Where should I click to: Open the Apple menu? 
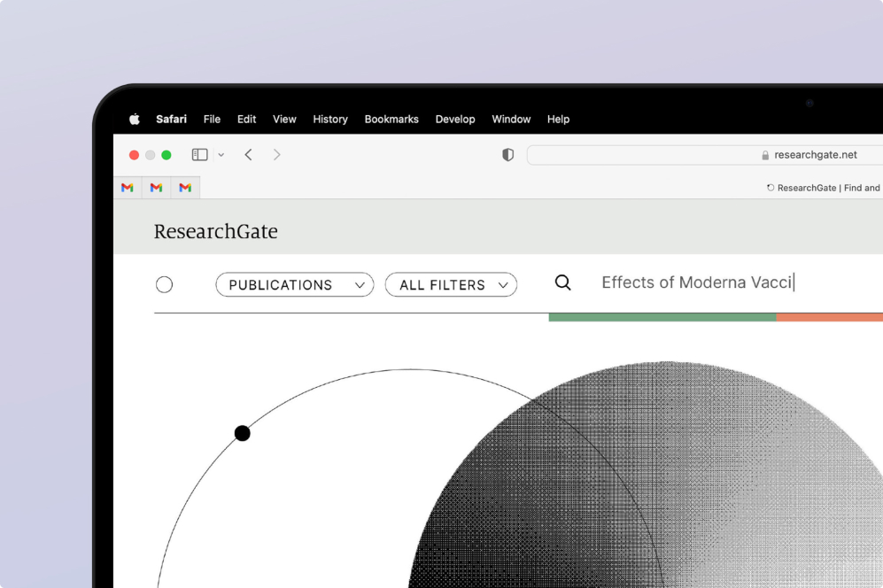click(134, 119)
